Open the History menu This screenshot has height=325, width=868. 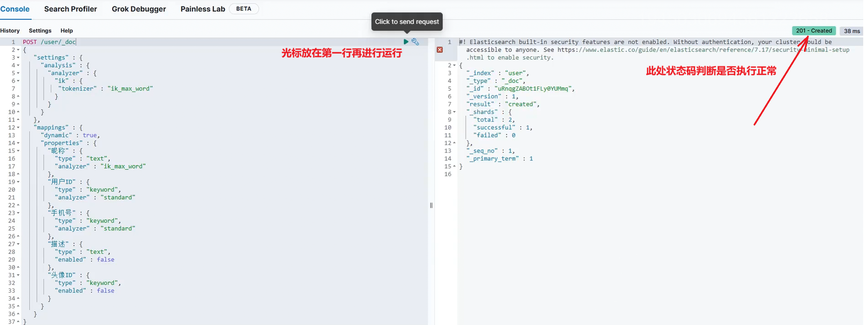[x=10, y=31]
